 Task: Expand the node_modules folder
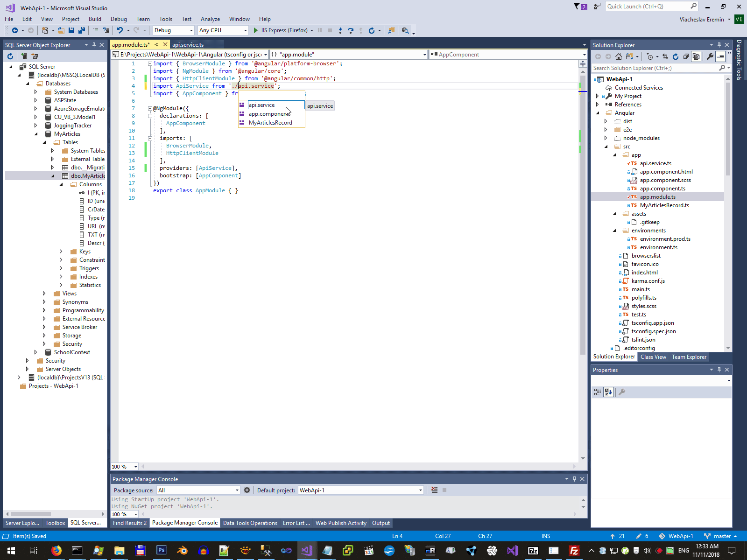tap(606, 138)
